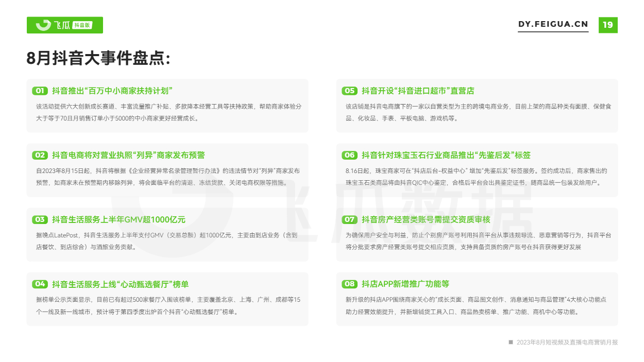Click the line starting 新升级的抖店APP围绕商家关心

point(476,299)
